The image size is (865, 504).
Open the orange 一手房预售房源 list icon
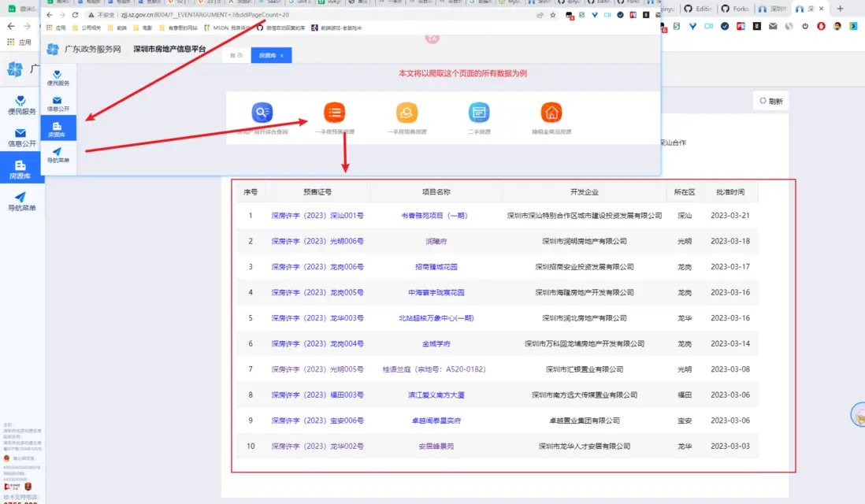334,113
